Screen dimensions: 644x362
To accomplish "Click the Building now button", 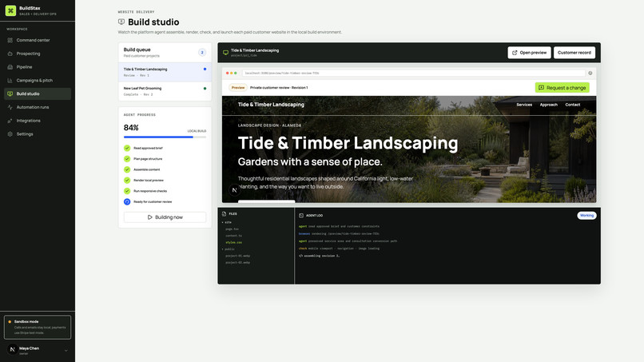I will (165, 217).
